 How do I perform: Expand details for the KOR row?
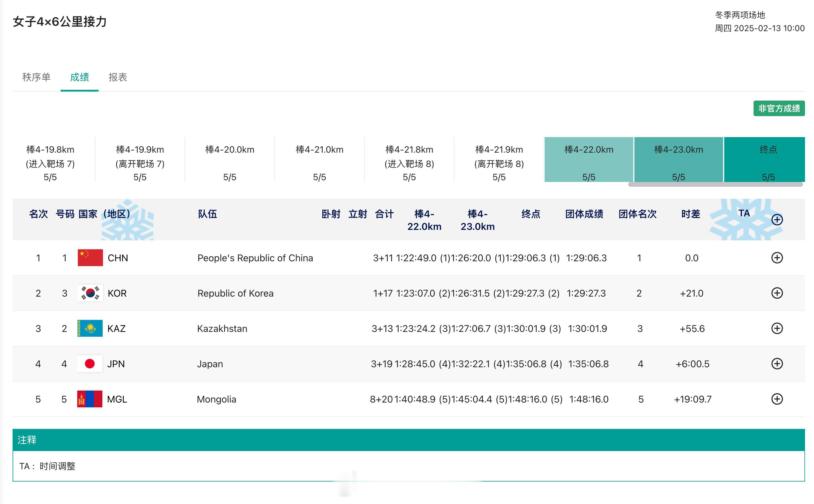pyautogui.click(x=777, y=293)
